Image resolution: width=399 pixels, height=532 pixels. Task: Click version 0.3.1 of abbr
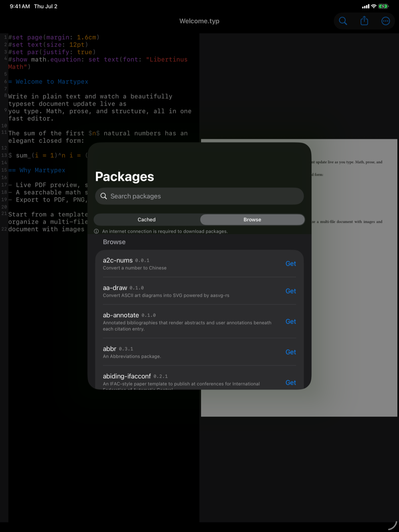tap(126, 349)
